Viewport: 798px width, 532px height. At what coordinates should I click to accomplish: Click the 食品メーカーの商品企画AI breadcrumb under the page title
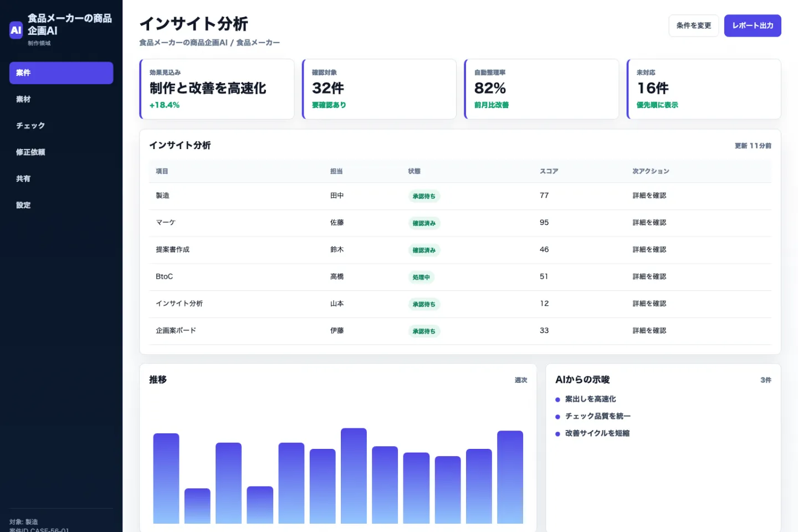(x=183, y=43)
